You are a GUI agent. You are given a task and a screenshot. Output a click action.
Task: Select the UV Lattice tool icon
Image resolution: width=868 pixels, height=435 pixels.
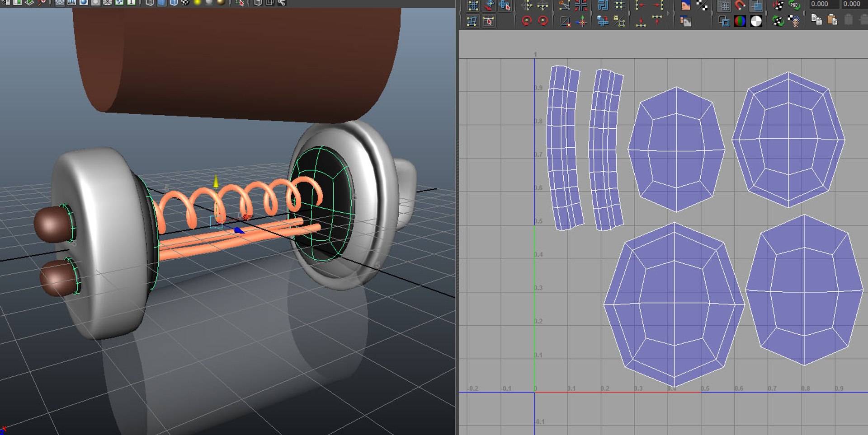(x=473, y=5)
